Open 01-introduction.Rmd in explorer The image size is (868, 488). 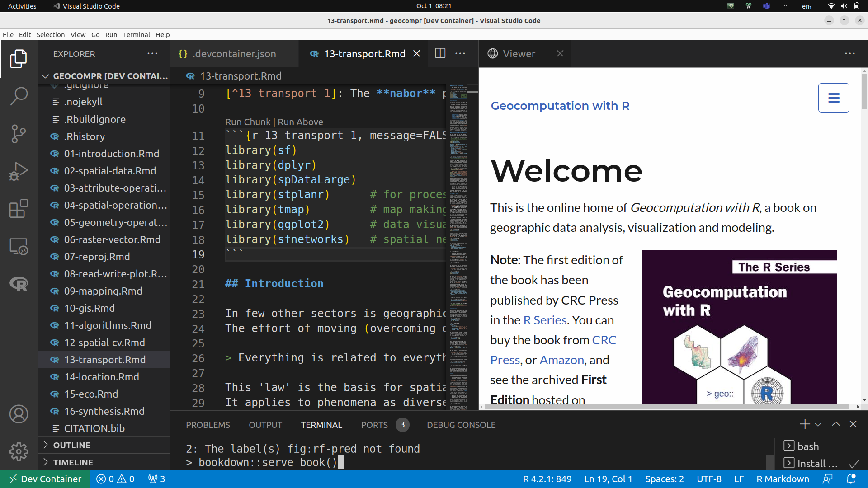tap(104, 154)
